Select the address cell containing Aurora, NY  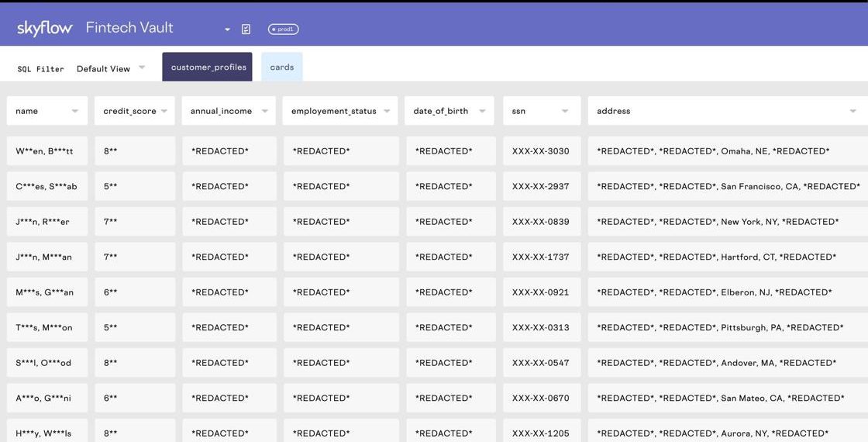pos(728,430)
